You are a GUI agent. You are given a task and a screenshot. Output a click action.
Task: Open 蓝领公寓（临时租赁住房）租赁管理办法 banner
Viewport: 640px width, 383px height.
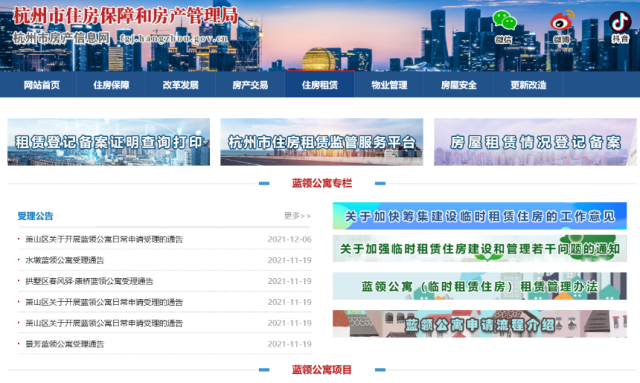point(480,286)
